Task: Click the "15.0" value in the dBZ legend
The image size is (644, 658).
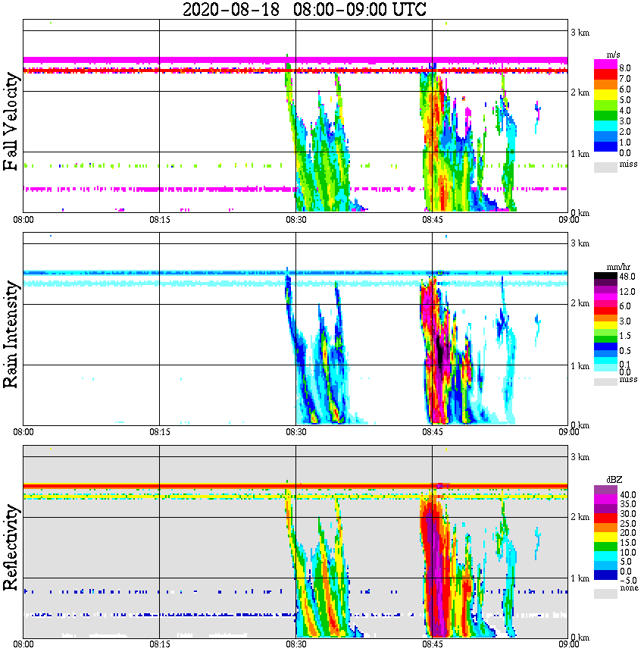Action: pos(628,543)
